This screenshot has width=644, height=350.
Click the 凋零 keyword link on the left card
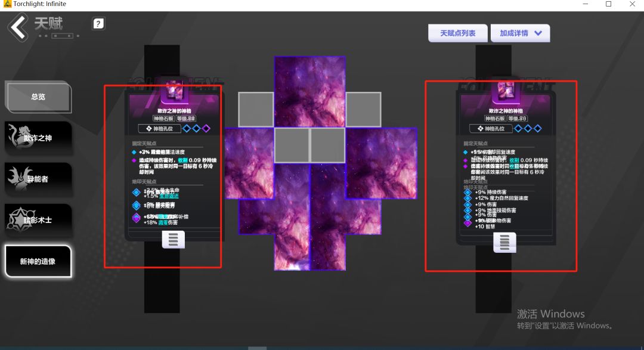click(x=163, y=222)
